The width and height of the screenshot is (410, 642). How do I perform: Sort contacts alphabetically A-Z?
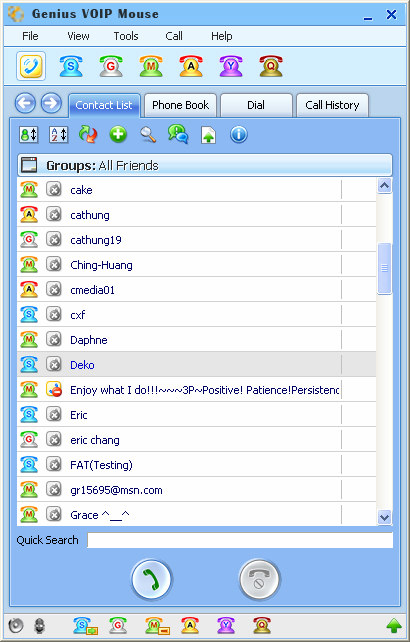tap(59, 135)
